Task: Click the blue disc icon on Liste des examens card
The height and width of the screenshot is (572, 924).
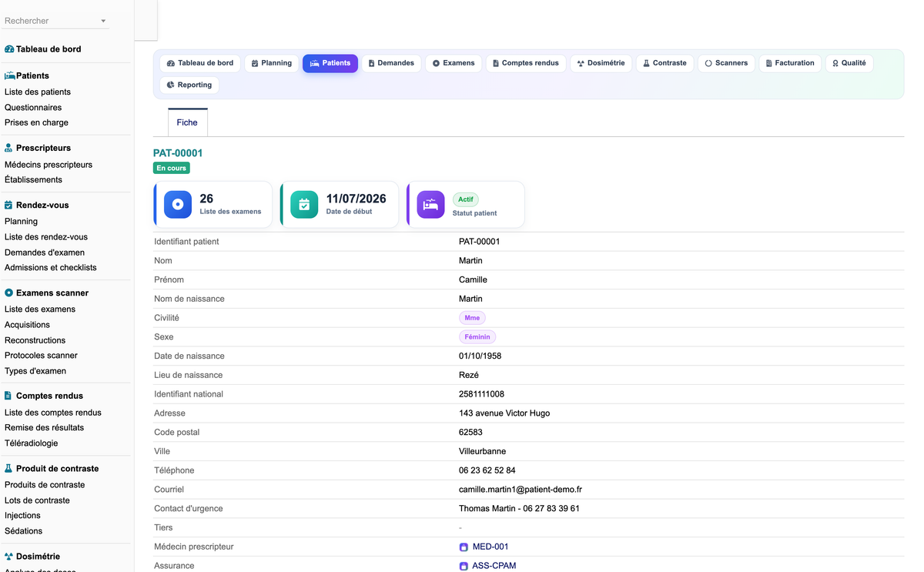Action: [178, 205]
